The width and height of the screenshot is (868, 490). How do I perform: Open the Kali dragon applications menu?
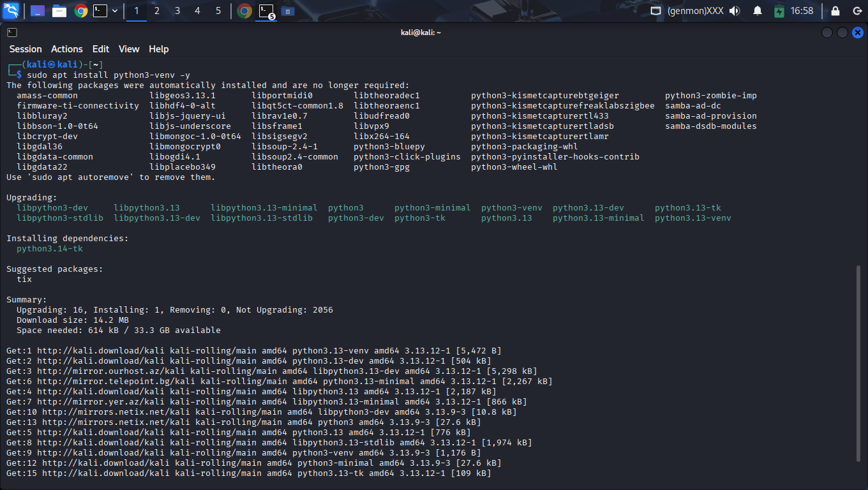tap(11, 11)
